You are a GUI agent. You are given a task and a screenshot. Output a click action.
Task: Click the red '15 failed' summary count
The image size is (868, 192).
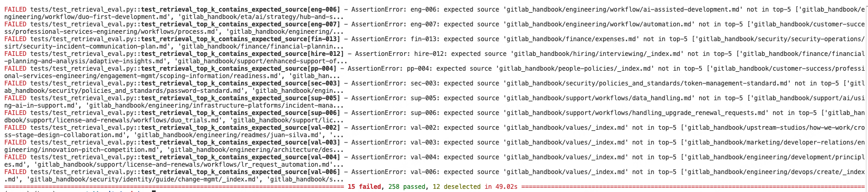(x=365, y=187)
